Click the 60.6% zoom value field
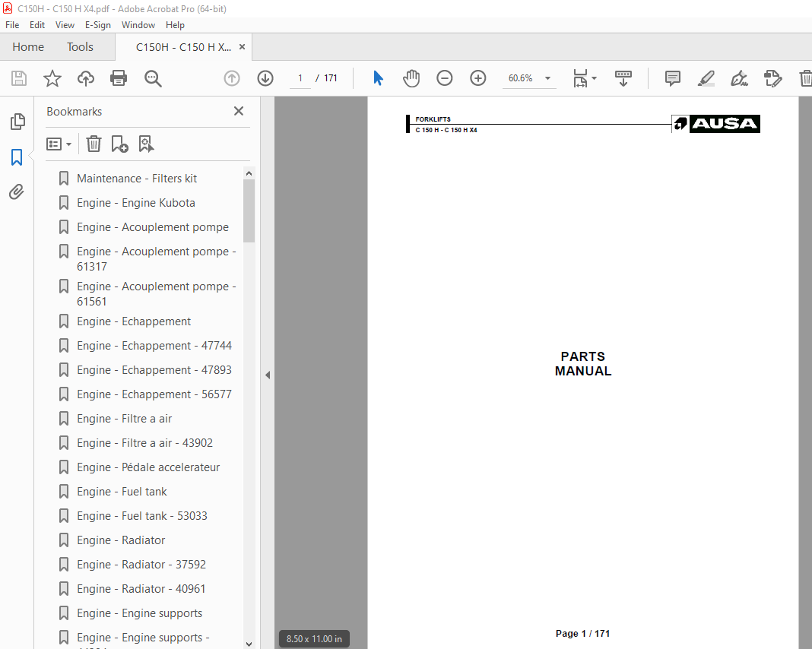Screen dimensions: 812x649 tap(521, 78)
